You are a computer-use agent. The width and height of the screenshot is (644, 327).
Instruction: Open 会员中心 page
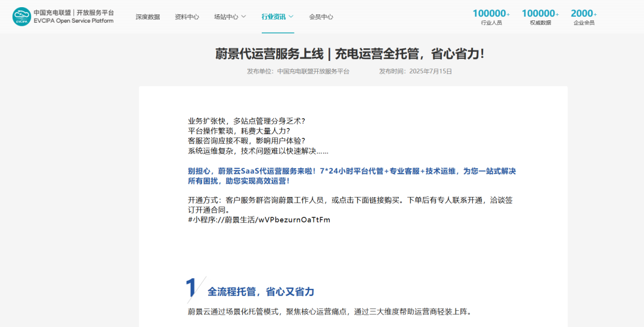tap(321, 17)
